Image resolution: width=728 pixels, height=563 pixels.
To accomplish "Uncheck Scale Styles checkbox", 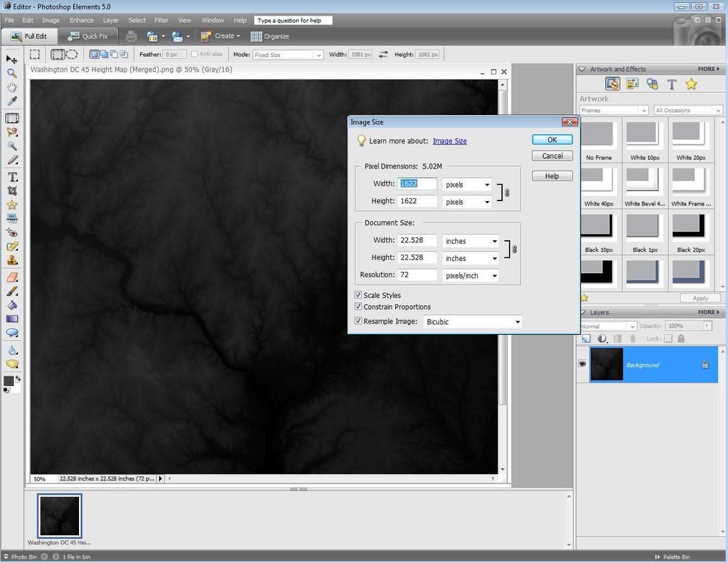I will coord(358,295).
